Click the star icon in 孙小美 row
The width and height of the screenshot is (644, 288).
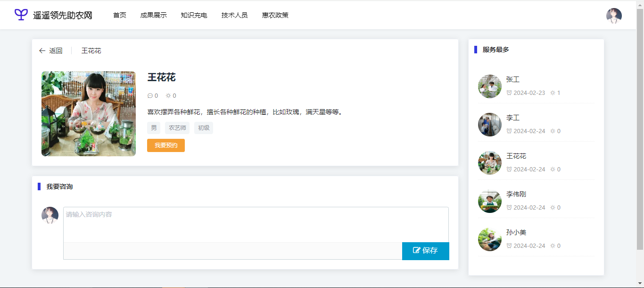tap(553, 246)
